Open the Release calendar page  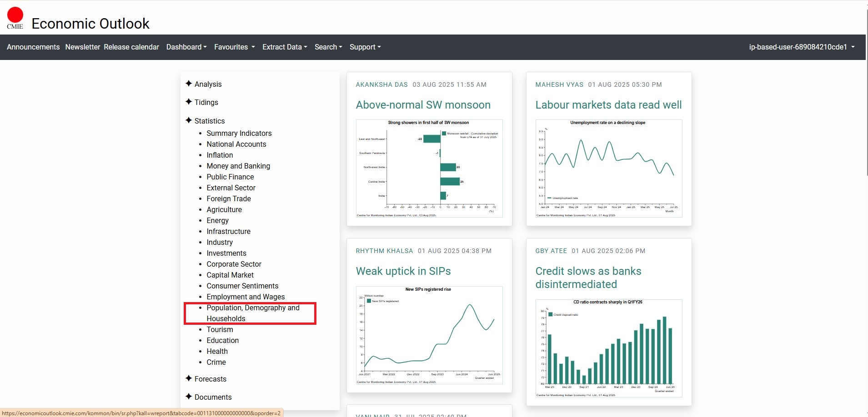131,47
